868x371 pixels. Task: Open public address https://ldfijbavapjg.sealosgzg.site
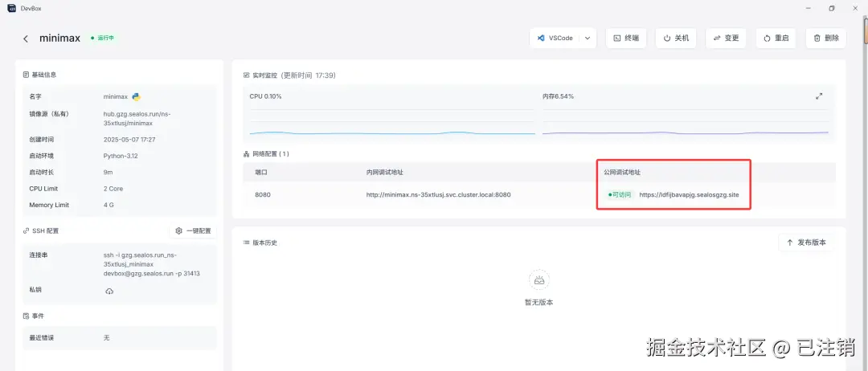coord(689,194)
